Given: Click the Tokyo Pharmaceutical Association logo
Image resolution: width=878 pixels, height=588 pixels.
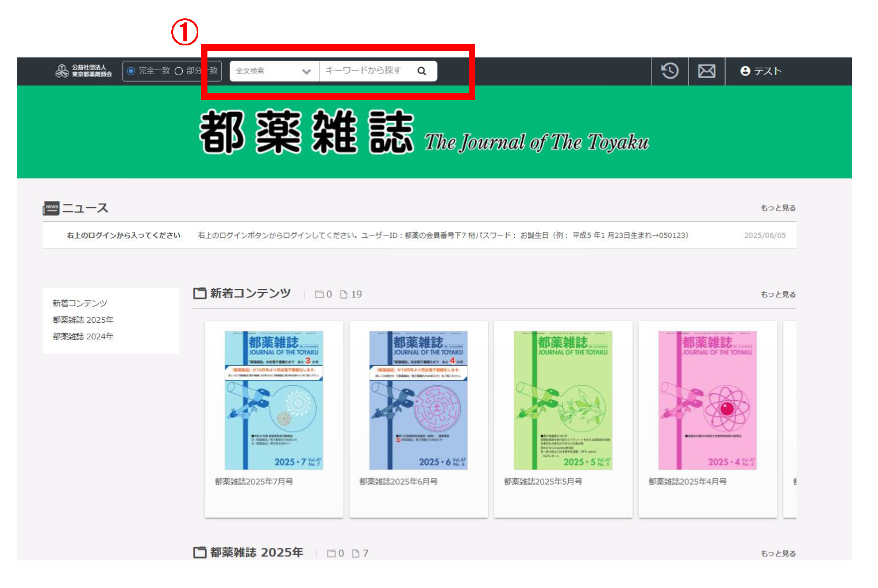Looking at the screenshot, I should pos(84,71).
